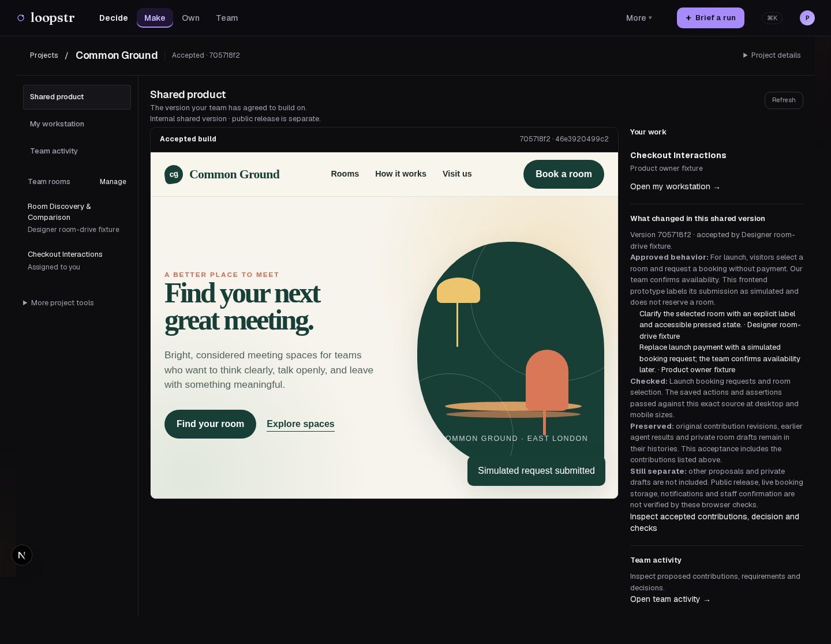Click Visit us in preview navigation
Viewport: 831px width, 644px height.
[457, 174]
